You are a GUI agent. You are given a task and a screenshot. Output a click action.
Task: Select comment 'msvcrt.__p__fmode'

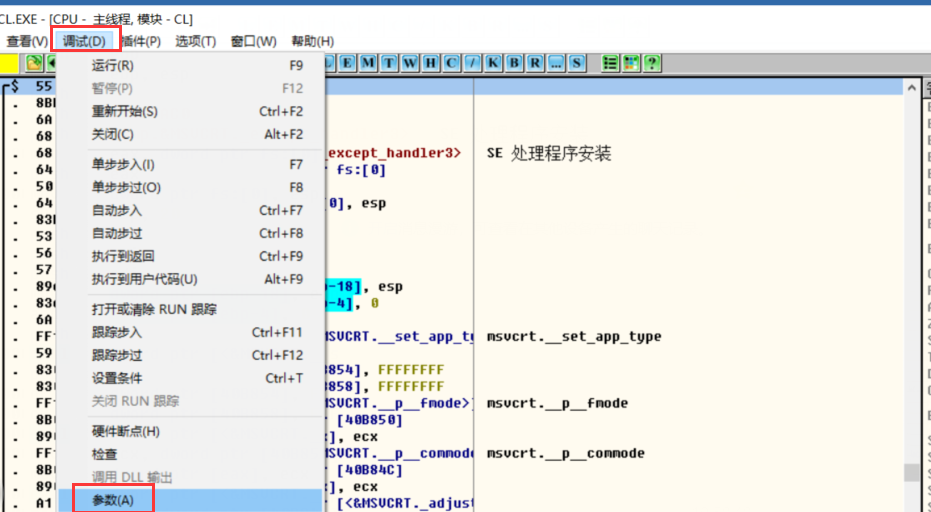pyautogui.click(x=557, y=403)
